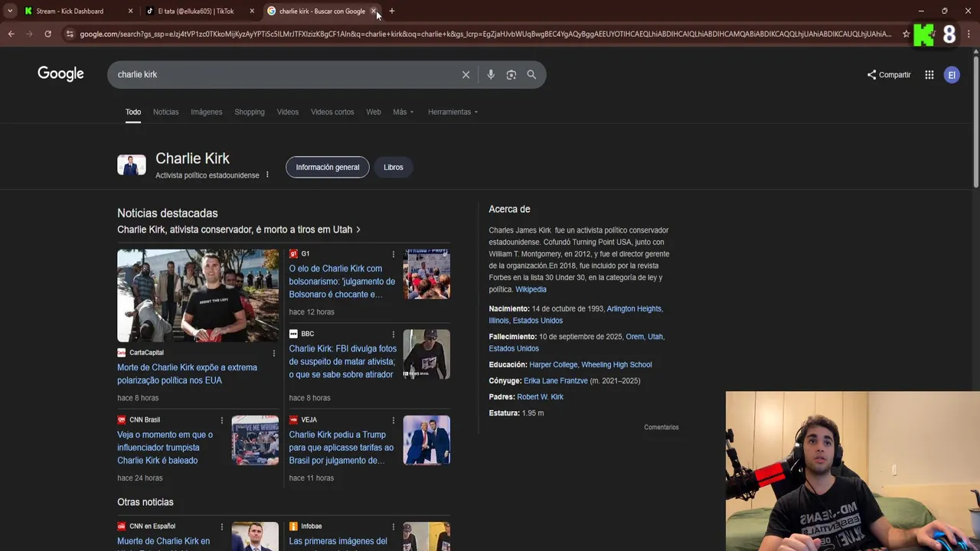980x551 pixels.
Task: Close the El tata TikTok tab
Action: tap(252, 11)
